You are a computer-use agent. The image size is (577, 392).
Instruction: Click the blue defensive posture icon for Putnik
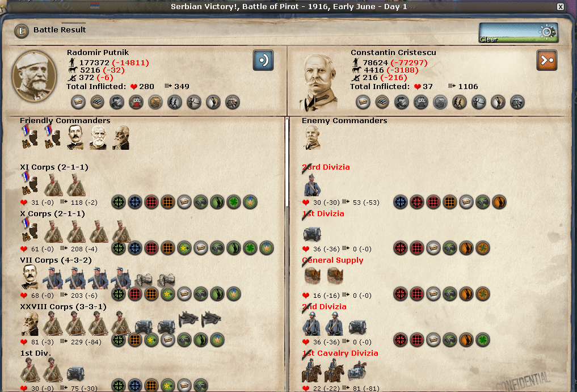click(x=263, y=60)
